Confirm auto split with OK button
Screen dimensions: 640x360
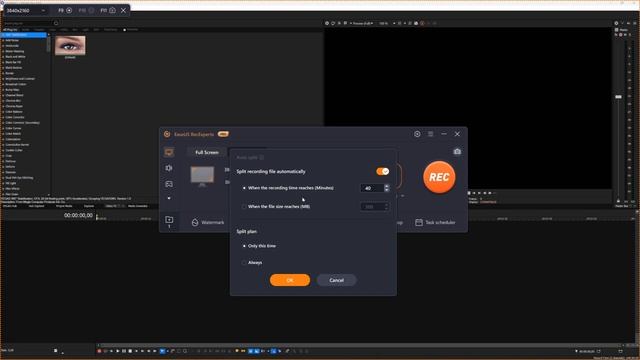click(290, 280)
